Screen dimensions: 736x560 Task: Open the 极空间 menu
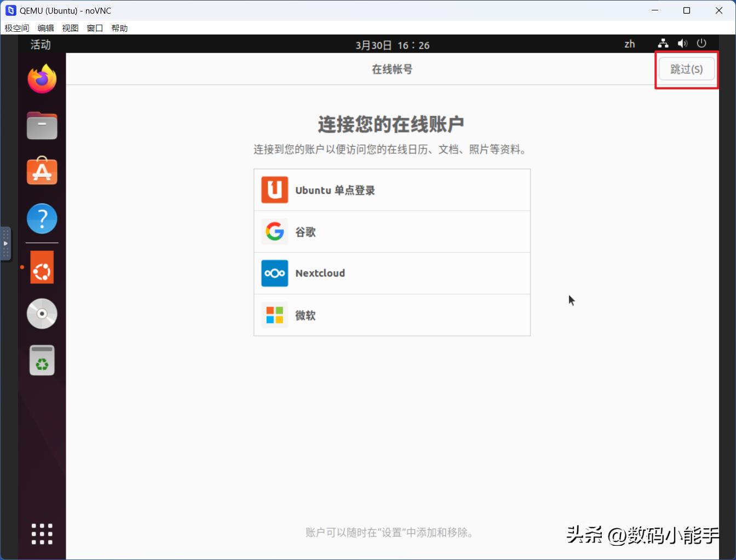17,28
